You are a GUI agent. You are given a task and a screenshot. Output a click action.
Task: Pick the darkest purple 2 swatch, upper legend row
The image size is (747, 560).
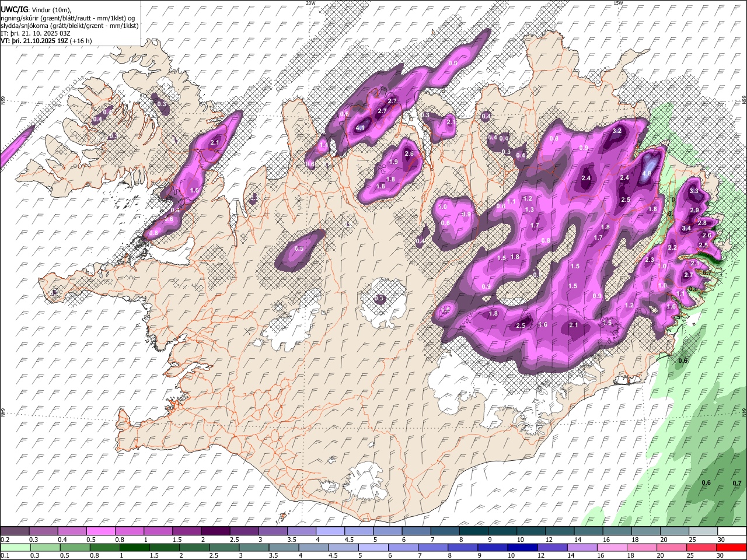pyautogui.click(x=216, y=530)
